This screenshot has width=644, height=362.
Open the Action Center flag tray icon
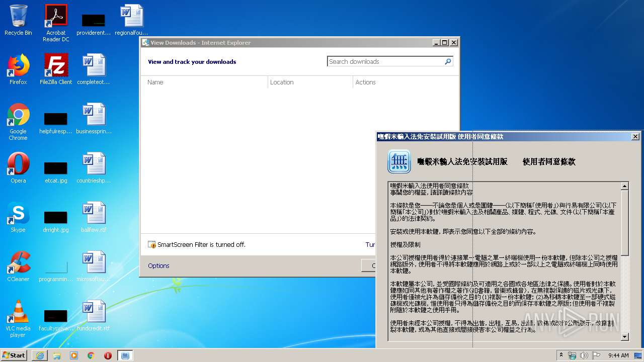(x=596, y=355)
